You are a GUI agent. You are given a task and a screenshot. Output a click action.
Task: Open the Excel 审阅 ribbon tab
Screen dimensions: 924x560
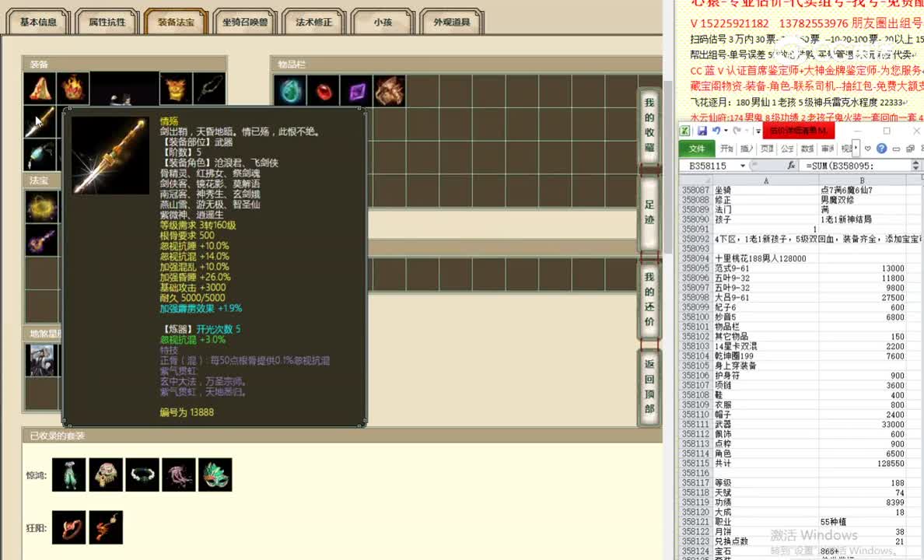828,149
